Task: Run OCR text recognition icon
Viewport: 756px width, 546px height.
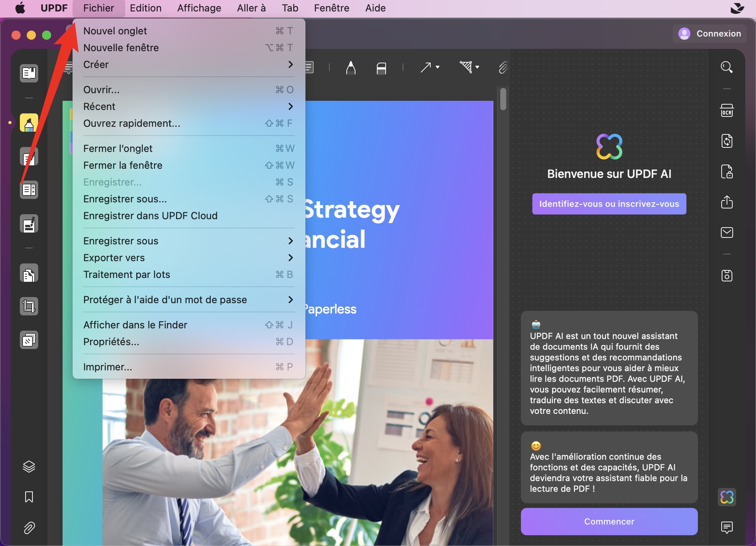Action: tap(727, 110)
